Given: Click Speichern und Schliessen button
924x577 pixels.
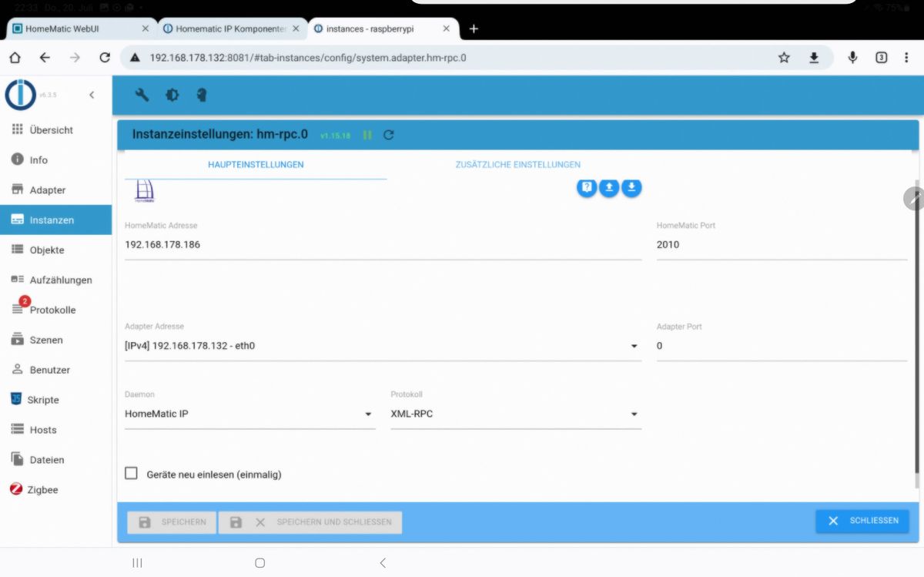Looking at the screenshot, I should click(310, 522).
